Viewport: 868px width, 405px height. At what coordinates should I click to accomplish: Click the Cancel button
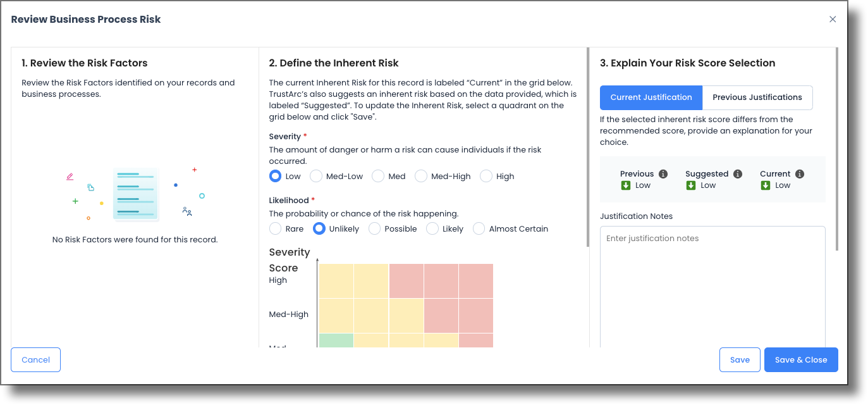coord(35,359)
